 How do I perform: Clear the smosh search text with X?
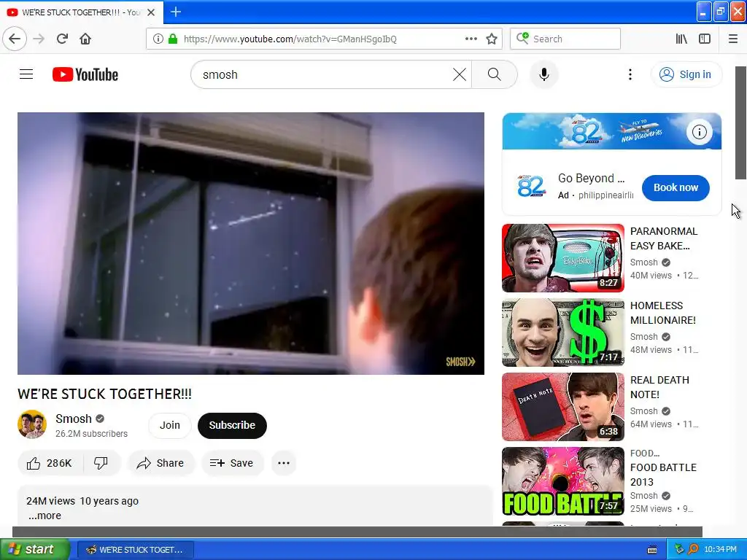click(460, 74)
